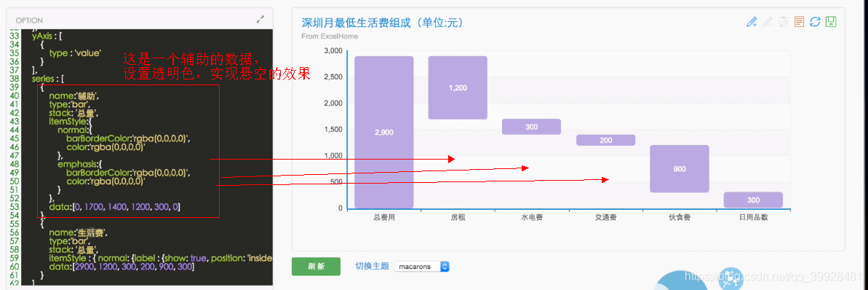Image resolution: width=868 pixels, height=290 pixels.
Task: Click the code line type : 'value'
Action: click(x=75, y=53)
